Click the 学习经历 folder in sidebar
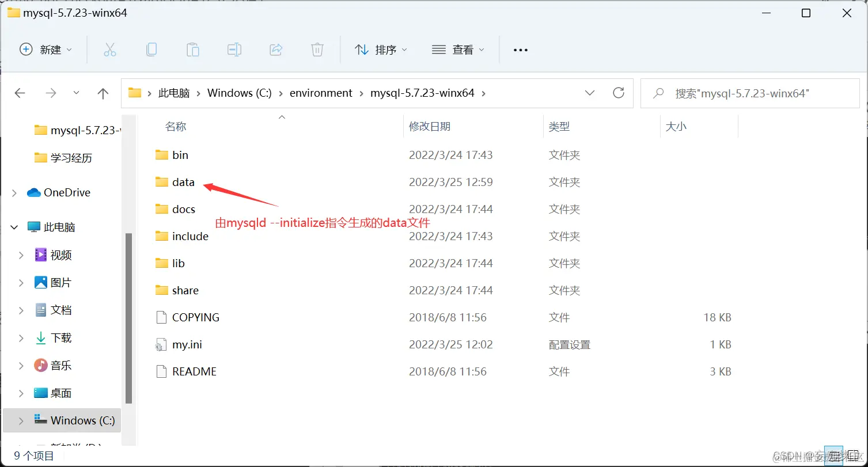Viewport: 868px width, 467px height. click(x=63, y=158)
